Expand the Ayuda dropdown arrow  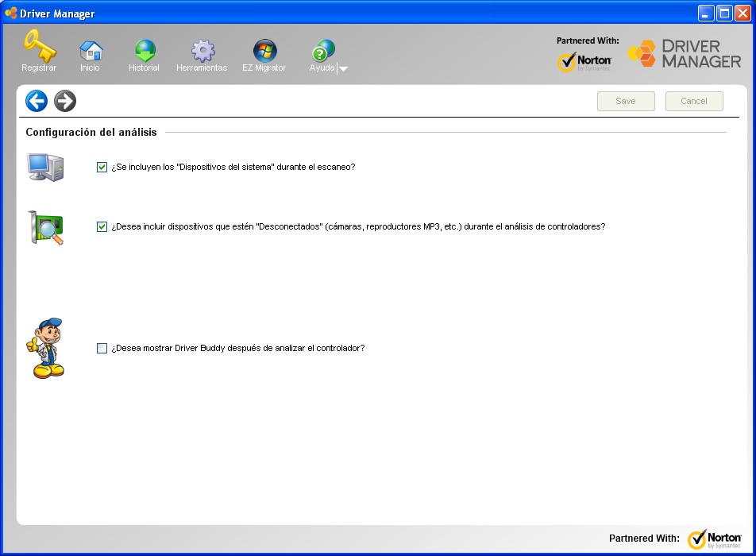343,68
